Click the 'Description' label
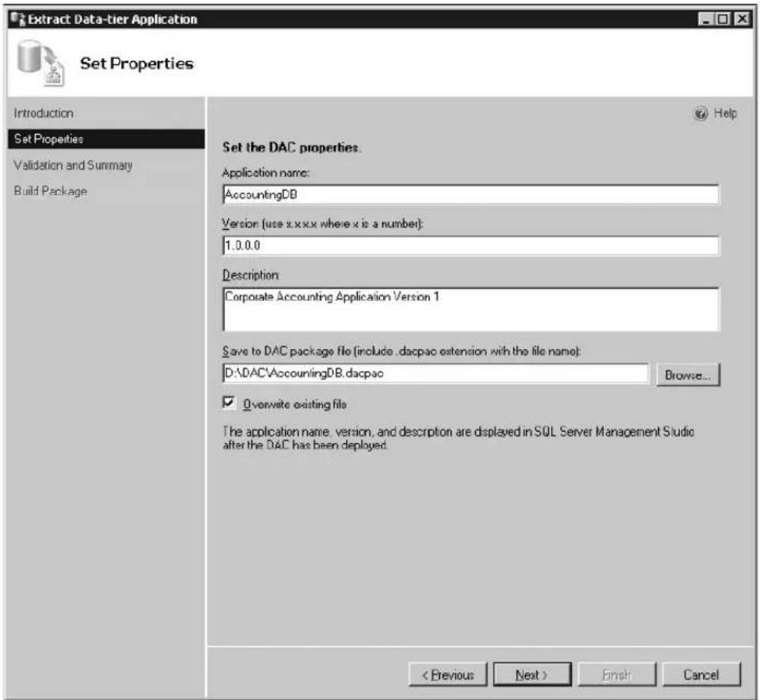This screenshot has height=700, width=760. pyautogui.click(x=251, y=275)
